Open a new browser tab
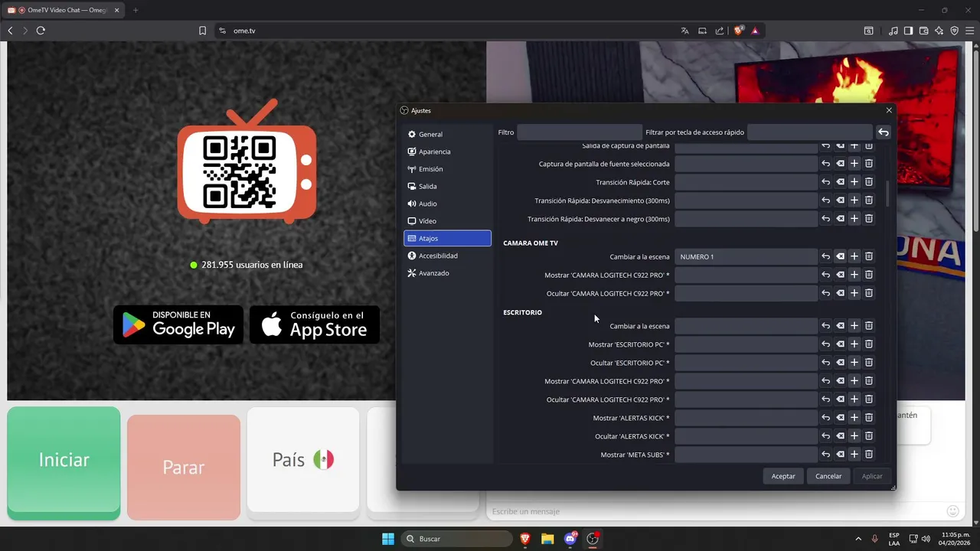The width and height of the screenshot is (980, 551). click(x=136, y=10)
